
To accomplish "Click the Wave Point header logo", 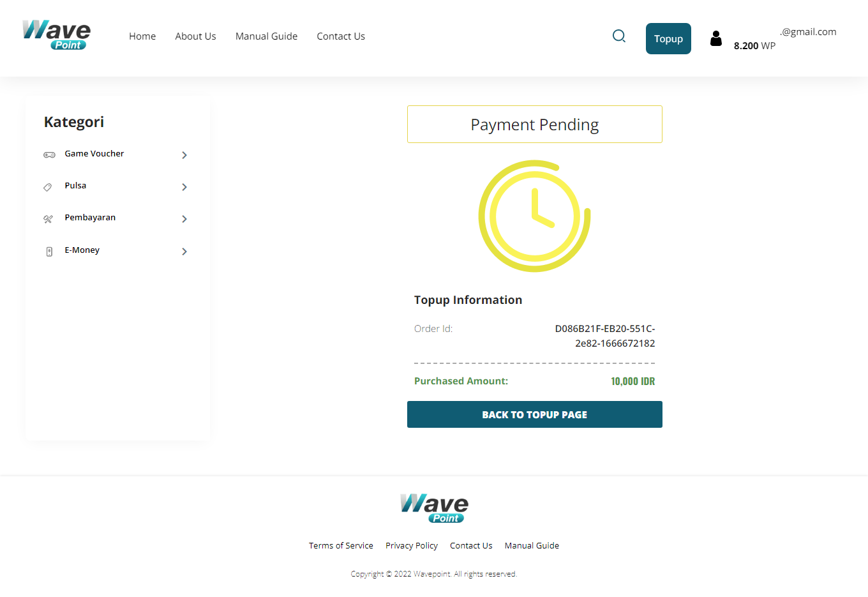I will pos(57,35).
